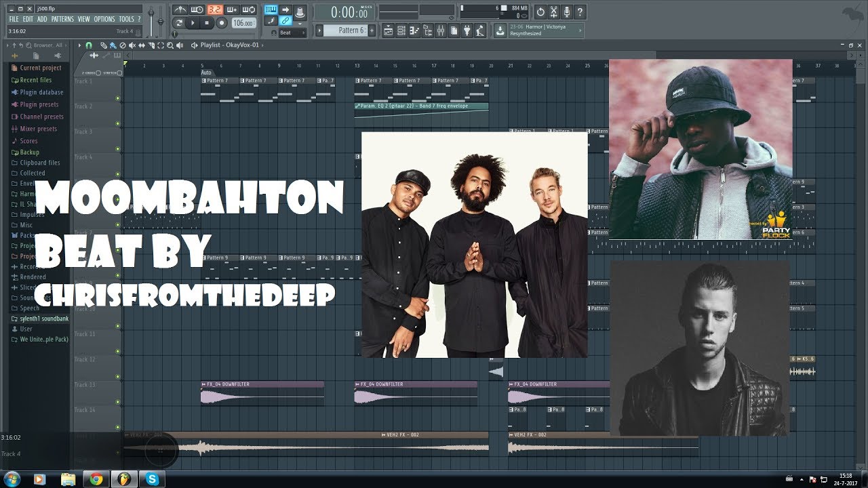The height and width of the screenshot is (488, 868).
Task: Open the playlist options menu arrow
Action: pyautogui.click(x=79, y=45)
